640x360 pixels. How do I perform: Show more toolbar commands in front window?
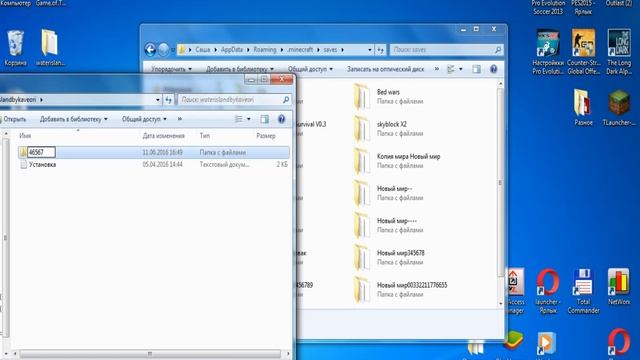coord(180,119)
